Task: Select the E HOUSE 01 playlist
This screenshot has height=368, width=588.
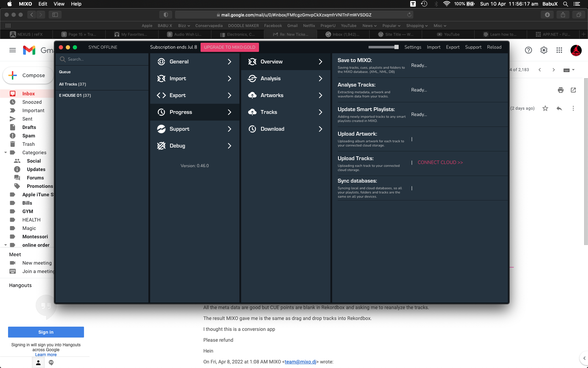Action: click(75, 95)
